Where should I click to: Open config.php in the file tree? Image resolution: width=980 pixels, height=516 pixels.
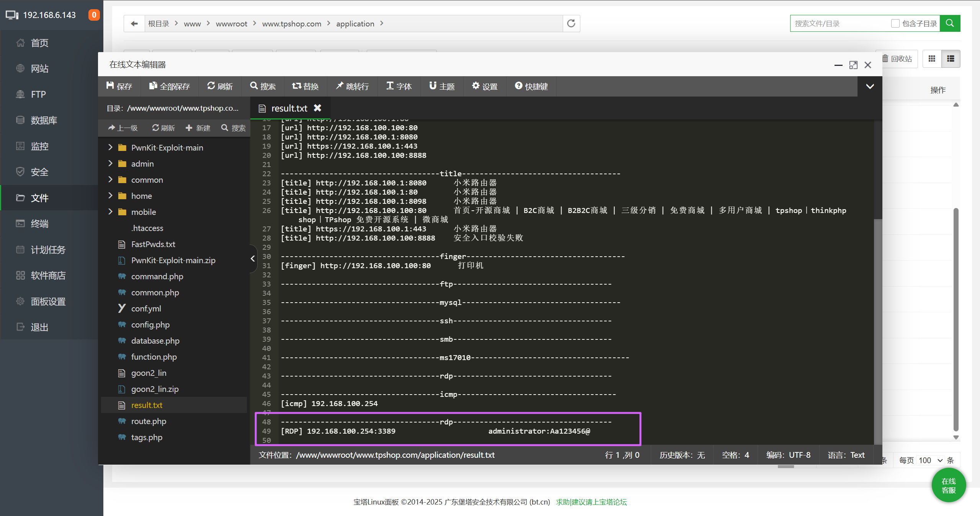pos(150,324)
